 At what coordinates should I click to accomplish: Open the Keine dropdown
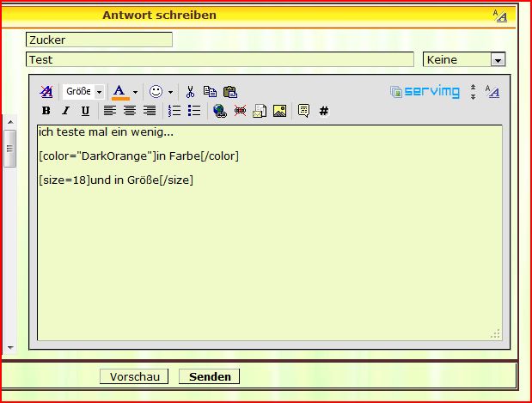(464, 59)
